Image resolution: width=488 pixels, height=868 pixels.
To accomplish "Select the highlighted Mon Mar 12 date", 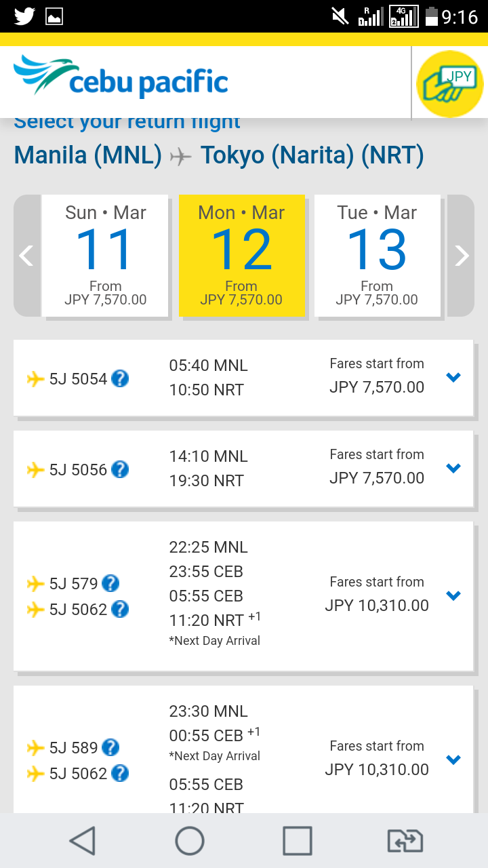I will (241, 256).
